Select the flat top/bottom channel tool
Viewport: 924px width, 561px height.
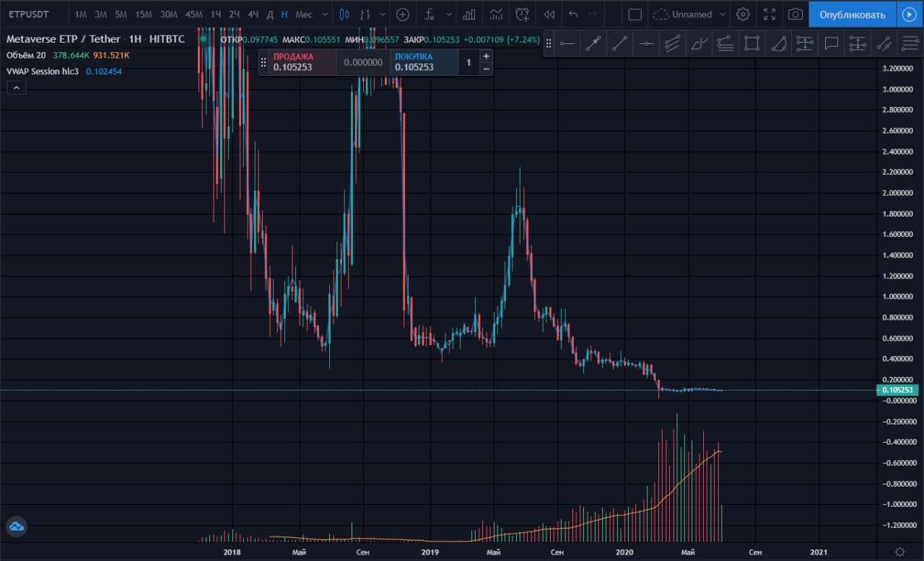pyautogui.click(x=725, y=44)
